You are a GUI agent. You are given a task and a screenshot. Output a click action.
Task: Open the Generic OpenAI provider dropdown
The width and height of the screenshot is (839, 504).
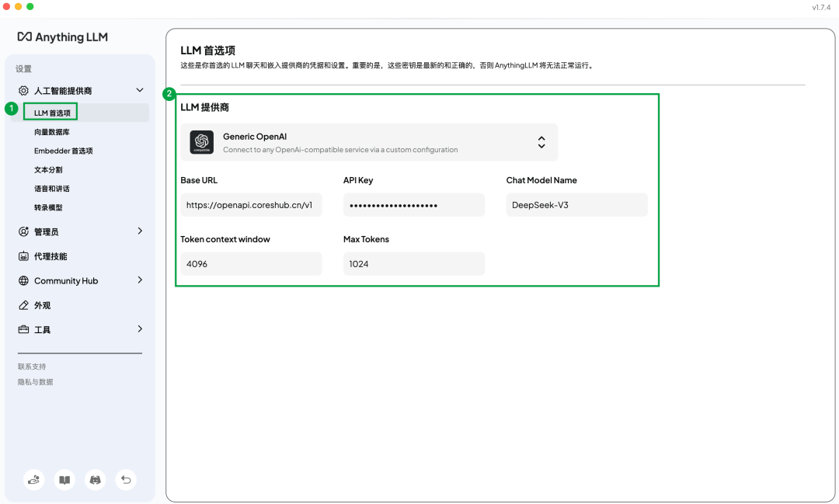(x=369, y=142)
